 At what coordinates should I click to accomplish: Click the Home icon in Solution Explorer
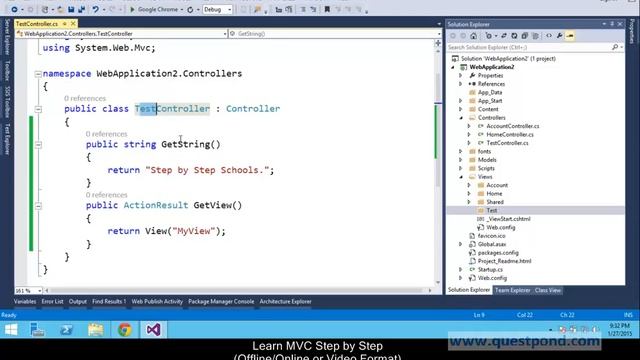coord(473,36)
